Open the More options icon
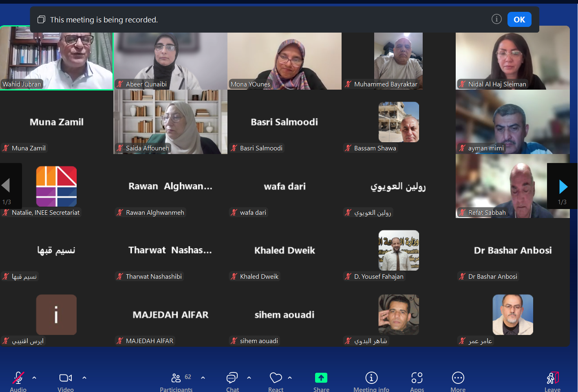This screenshot has width=578, height=392. [x=458, y=378]
